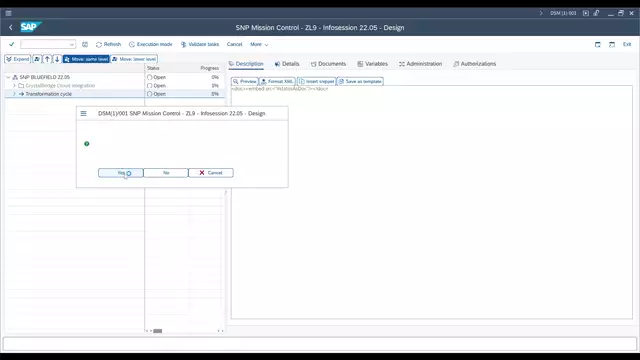Open the Documents tab

(x=328, y=64)
